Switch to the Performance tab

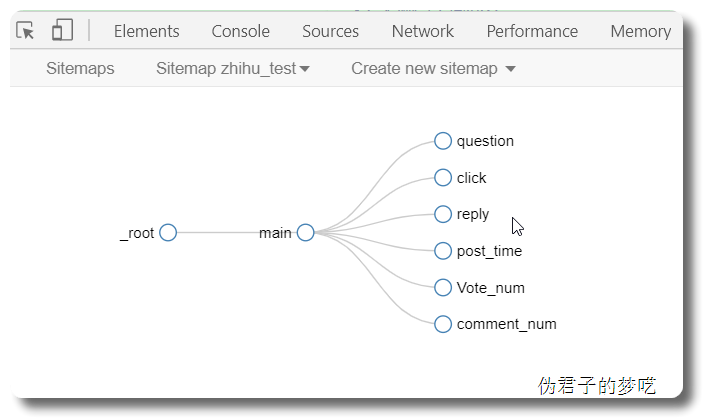pos(532,31)
